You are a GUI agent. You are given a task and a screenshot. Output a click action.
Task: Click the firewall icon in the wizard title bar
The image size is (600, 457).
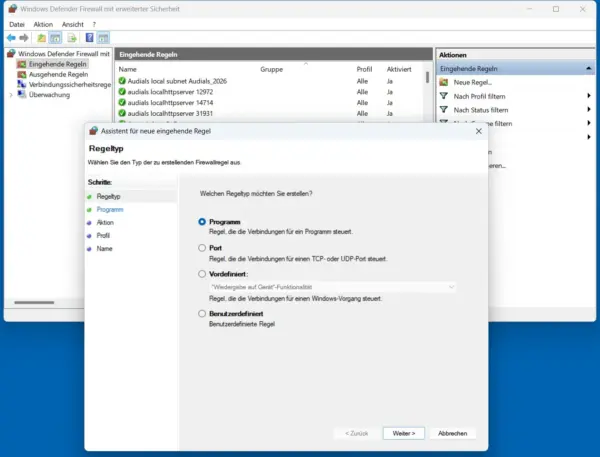(93, 131)
